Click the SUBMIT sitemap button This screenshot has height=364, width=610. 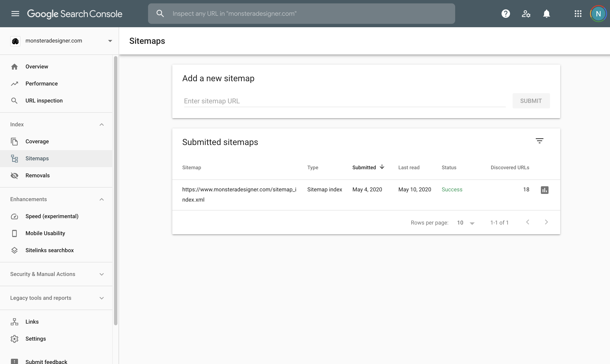531,101
